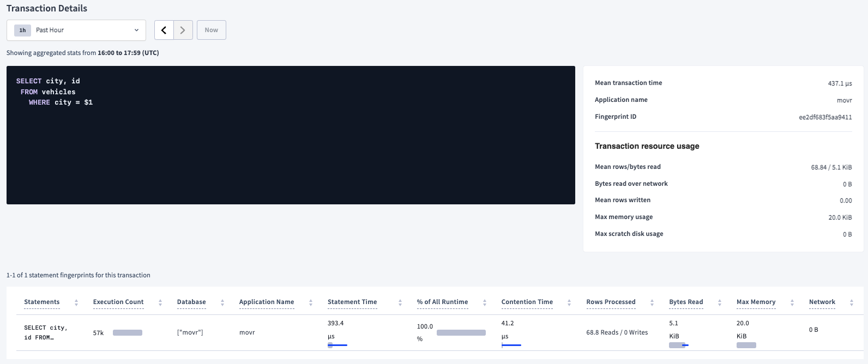Click sort arrows beside Max Memory
868x364 pixels.
coord(792,302)
